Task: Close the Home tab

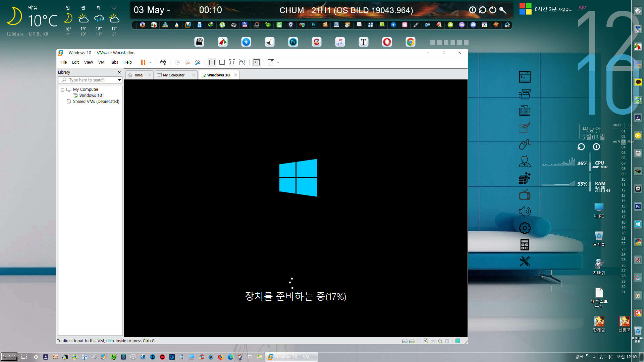Action: [x=150, y=75]
